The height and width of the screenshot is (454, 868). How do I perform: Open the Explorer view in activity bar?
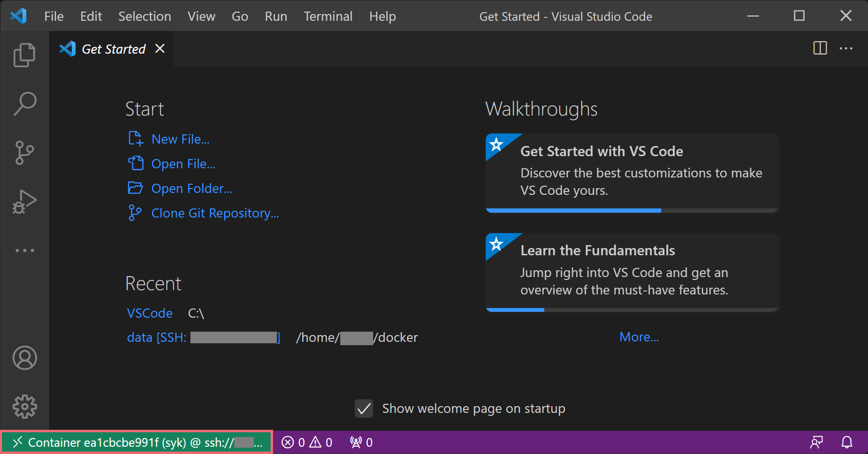25,55
